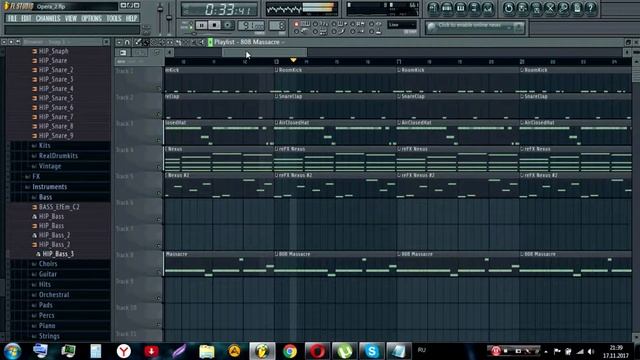640x360 pixels.
Task: Open the step sequencer shortcut icon
Action: tap(447, 8)
